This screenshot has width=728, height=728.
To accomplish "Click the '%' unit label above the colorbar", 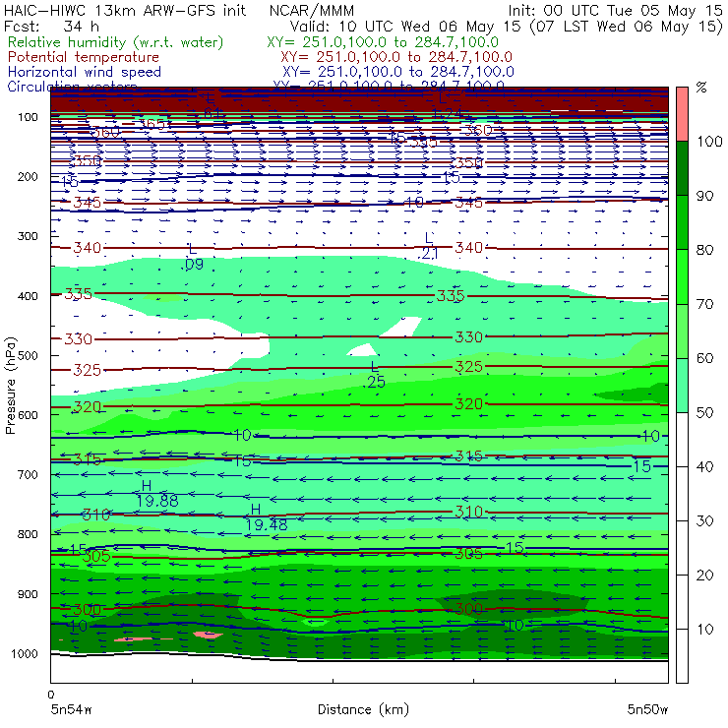I will tap(701, 88).
